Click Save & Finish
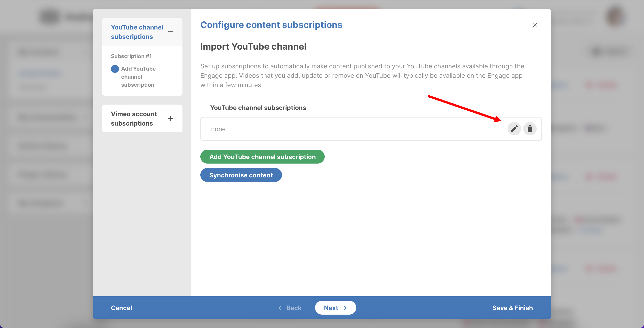Image resolution: width=644 pixels, height=328 pixels. [513, 307]
